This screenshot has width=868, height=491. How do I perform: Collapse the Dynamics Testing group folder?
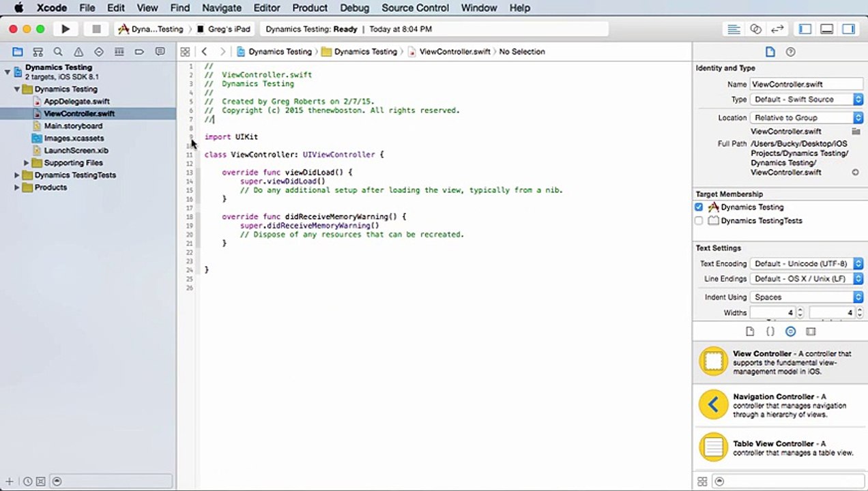pyautogui.click(x=17, y=89)
